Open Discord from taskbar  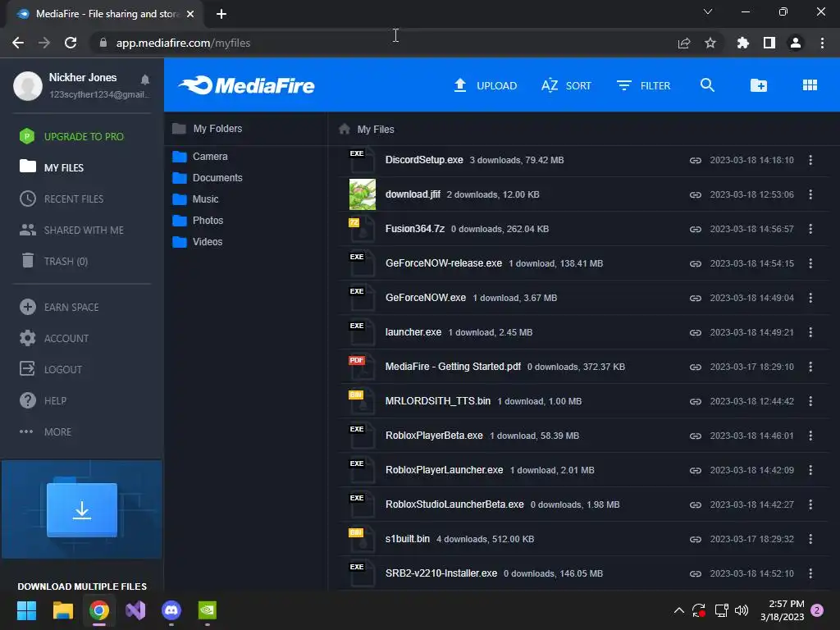171,610
